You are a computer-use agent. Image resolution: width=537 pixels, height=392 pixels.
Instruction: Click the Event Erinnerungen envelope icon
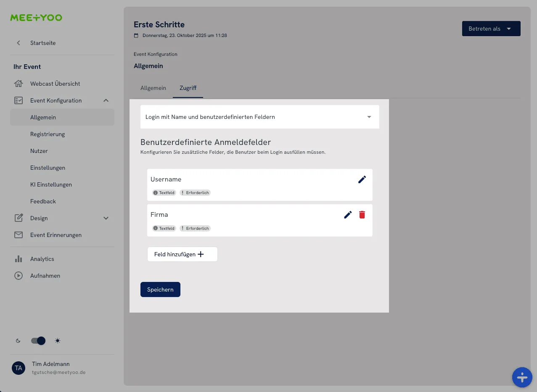click(x=19, y=235)
